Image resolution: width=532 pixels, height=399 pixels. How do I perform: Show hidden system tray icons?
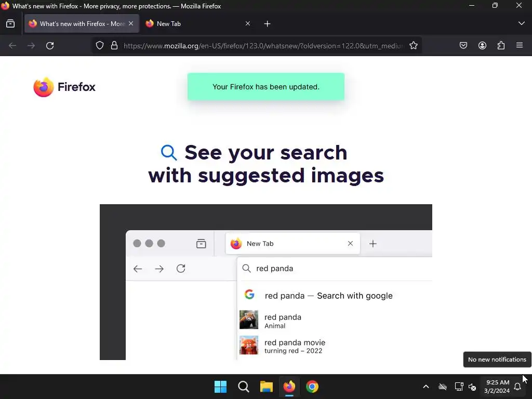[426, 387]
